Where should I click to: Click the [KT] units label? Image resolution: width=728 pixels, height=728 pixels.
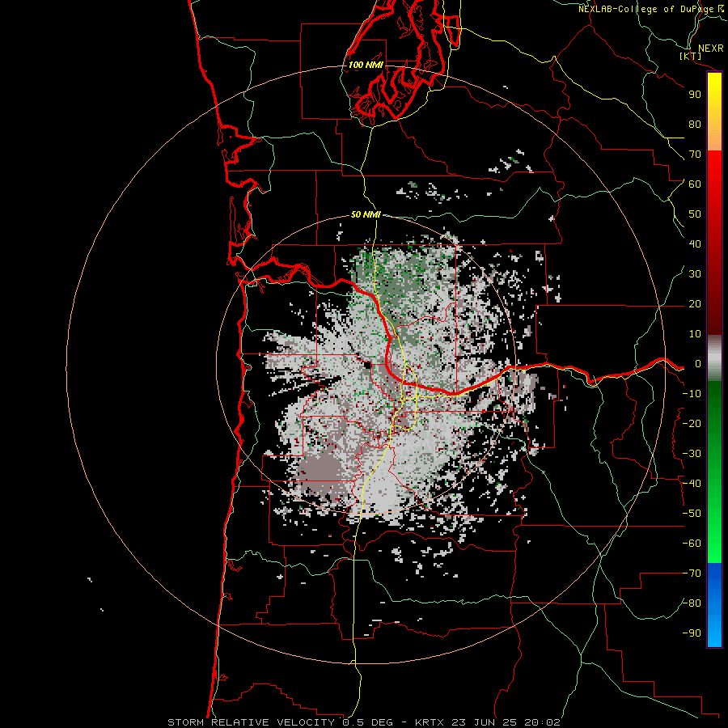691,56
